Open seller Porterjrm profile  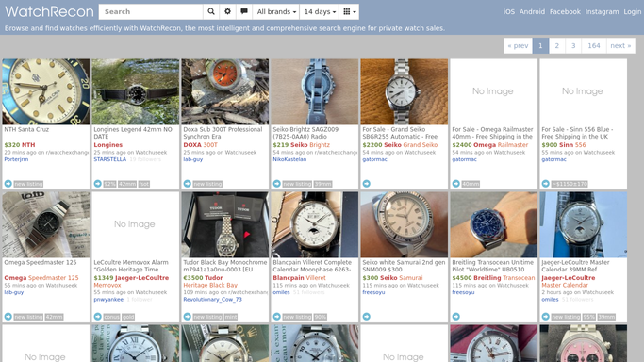click(16, 159)
